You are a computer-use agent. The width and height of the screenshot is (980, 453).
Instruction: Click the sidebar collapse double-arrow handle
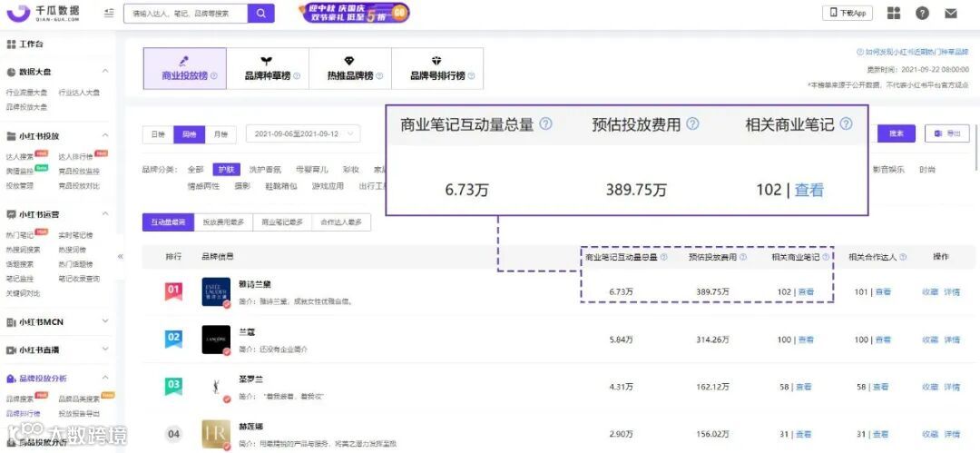pyautogui.click(x=120, y=257)
